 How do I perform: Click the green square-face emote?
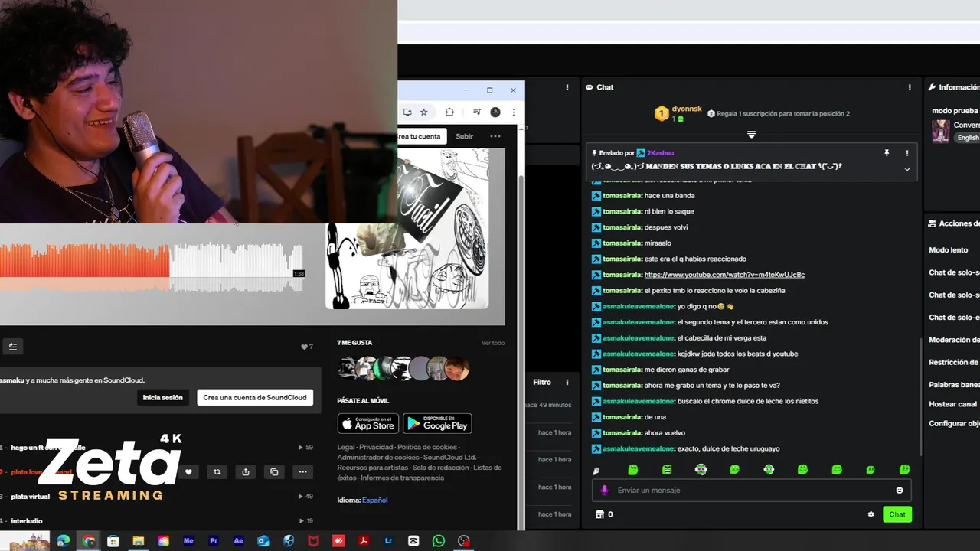pyautogui.click(x=667, y=470)
